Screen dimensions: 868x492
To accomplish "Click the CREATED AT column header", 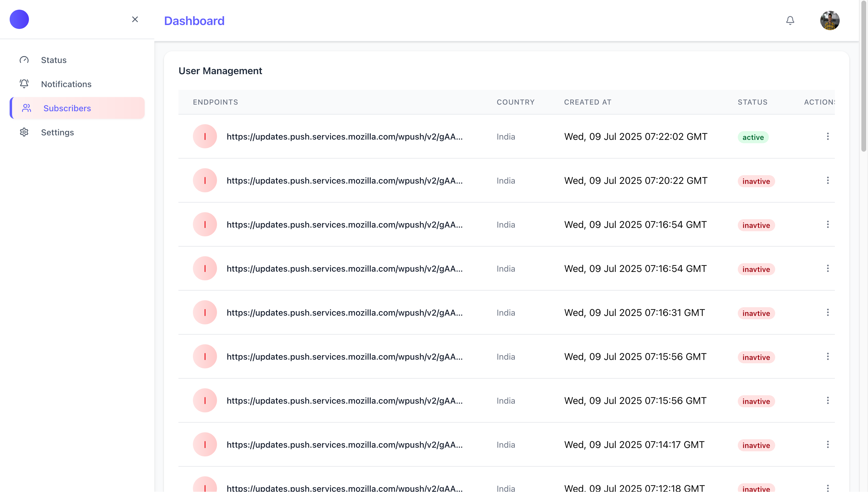I will [588, 102].
